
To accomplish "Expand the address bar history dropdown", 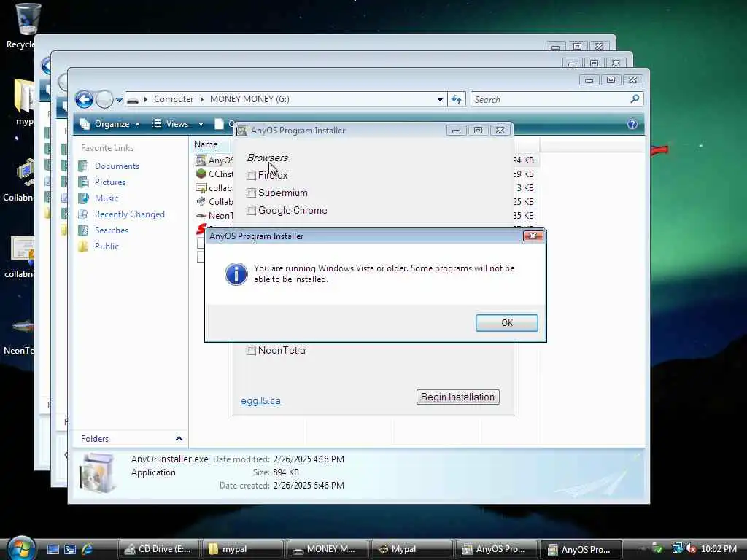I will [440, 99].
